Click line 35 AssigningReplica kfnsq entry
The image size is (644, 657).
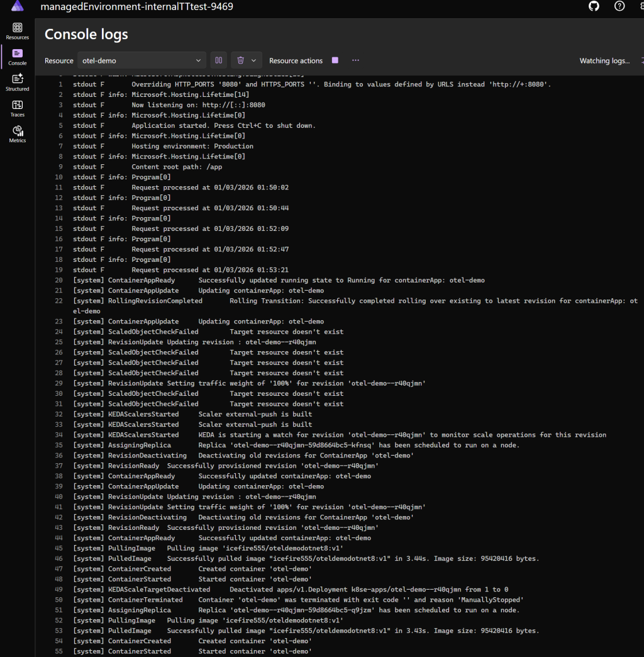(x=296, y=445)
